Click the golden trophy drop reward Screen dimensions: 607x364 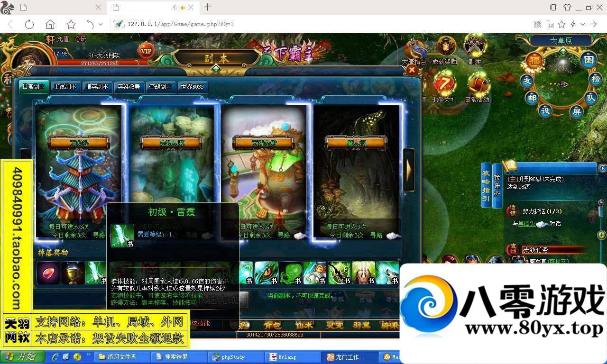[x=73, y=273]
